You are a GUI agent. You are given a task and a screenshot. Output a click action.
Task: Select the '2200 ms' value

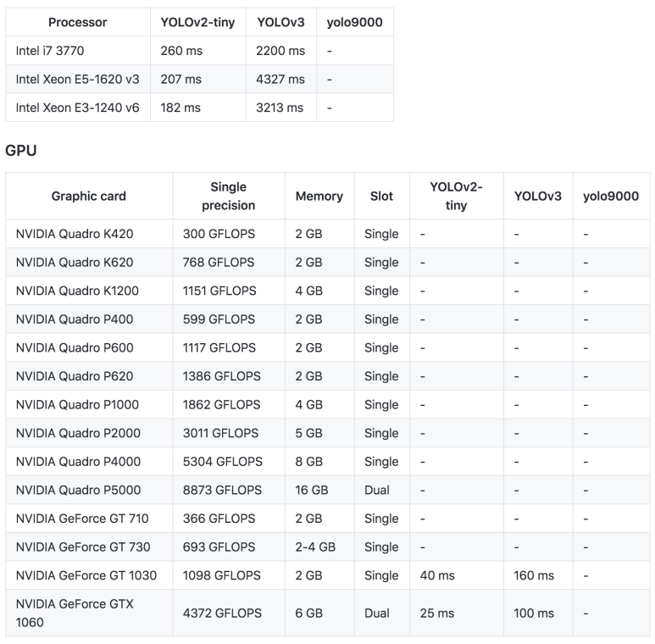pyautogui.click(x=280, y=51)
